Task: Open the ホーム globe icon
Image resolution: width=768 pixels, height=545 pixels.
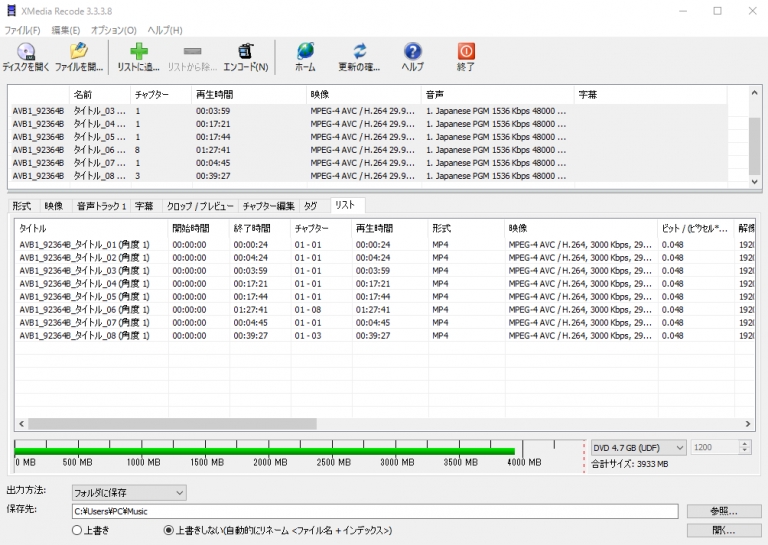Action: [305, 52]
